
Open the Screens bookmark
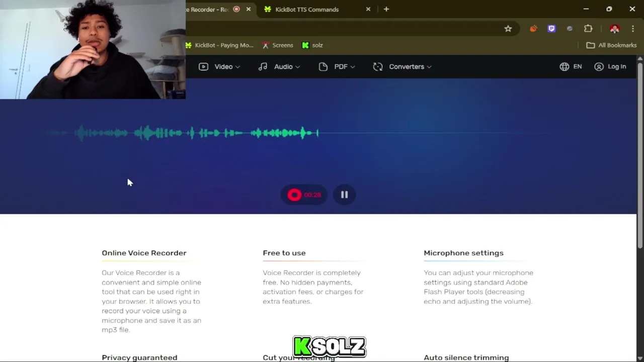pyautogui.click(x=277, y=45)
